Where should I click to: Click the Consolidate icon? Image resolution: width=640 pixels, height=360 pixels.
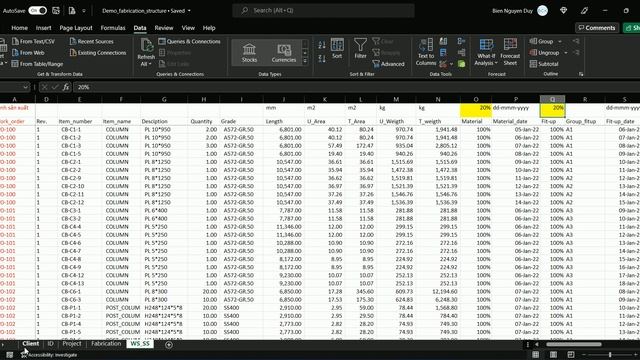tap(461, 41)
